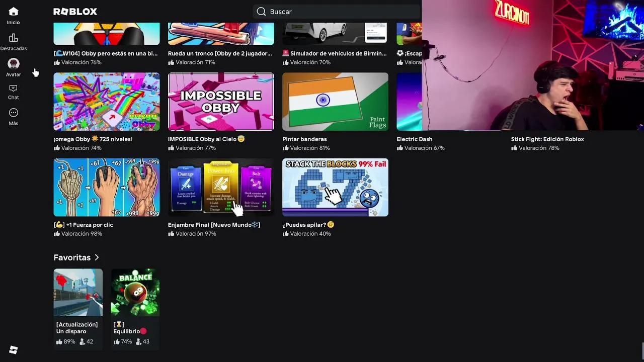Open the Chat sidebar icon
This screenshot has height=362, width=644.
14,88
